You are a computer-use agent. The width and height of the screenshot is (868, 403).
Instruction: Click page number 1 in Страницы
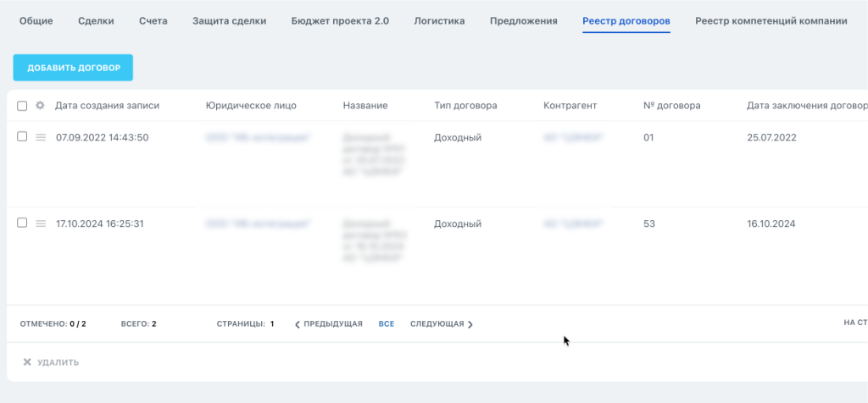[x=272, y=324]
